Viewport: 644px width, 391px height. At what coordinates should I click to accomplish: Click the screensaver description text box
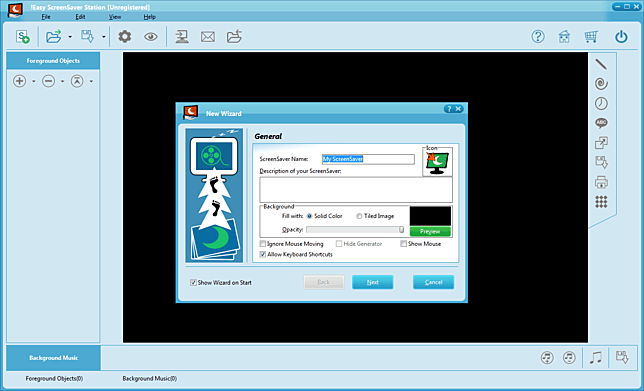point(356,190)
